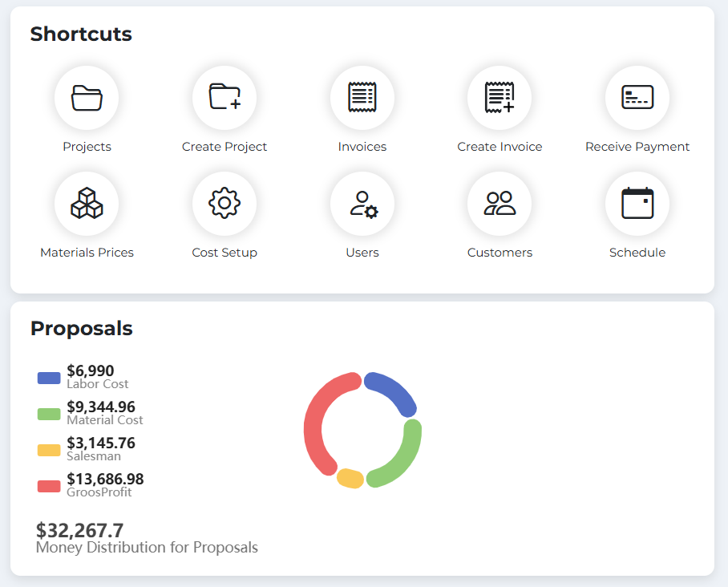Open the Customers people icon

[499, 204]
